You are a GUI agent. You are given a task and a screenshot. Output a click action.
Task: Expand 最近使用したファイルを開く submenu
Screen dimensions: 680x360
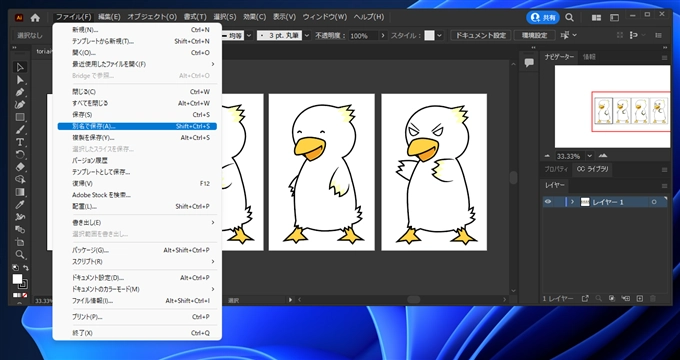tap(212, 64)
